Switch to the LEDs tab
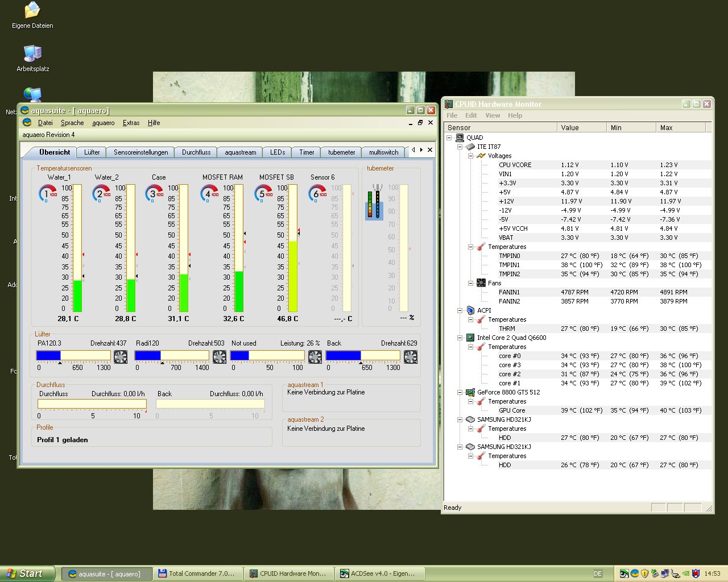The image size is (728, 582). pos(278,152)
